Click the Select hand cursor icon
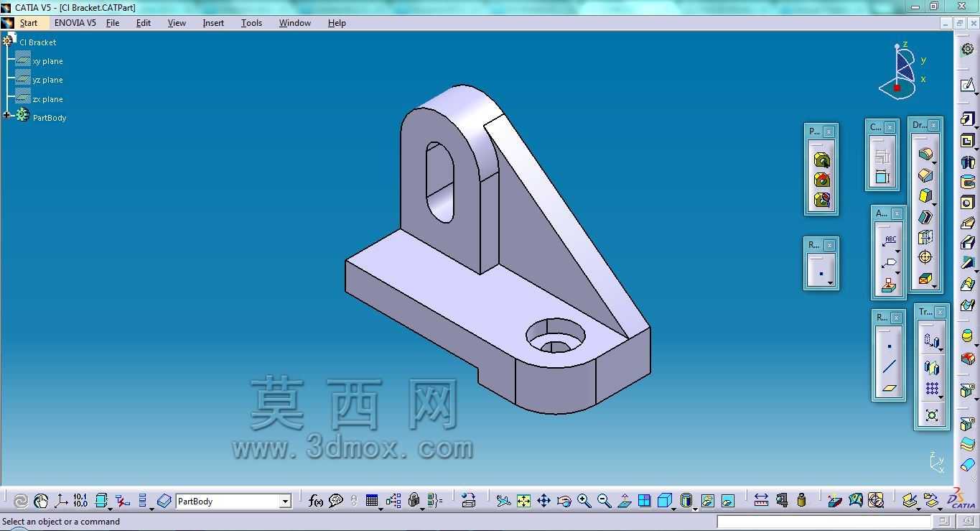980x531 pixels. [41, 501]
